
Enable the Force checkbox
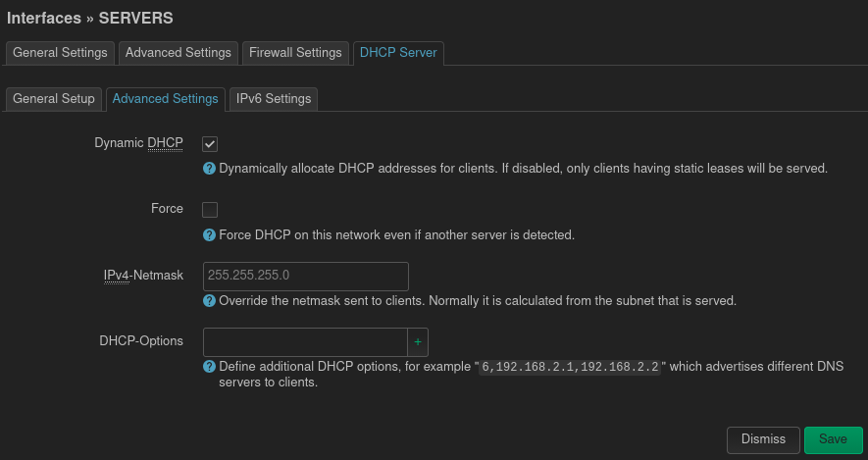(x=210, y=210)
